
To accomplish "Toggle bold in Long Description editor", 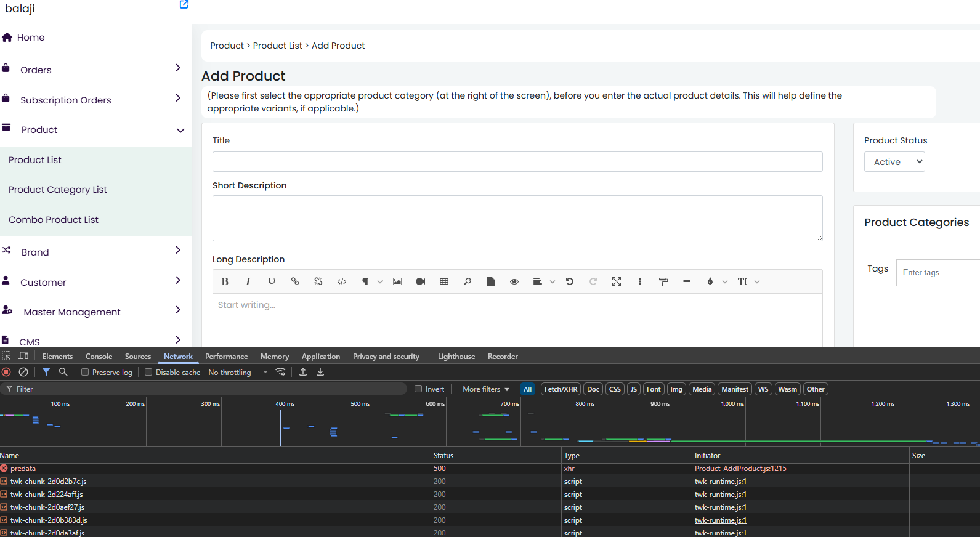I will 225,281.
